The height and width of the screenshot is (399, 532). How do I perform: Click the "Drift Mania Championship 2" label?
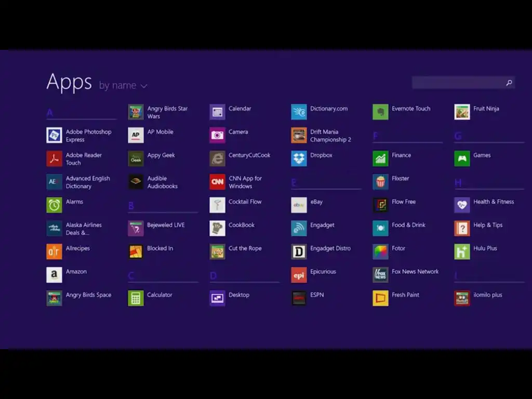coord(331,136)
